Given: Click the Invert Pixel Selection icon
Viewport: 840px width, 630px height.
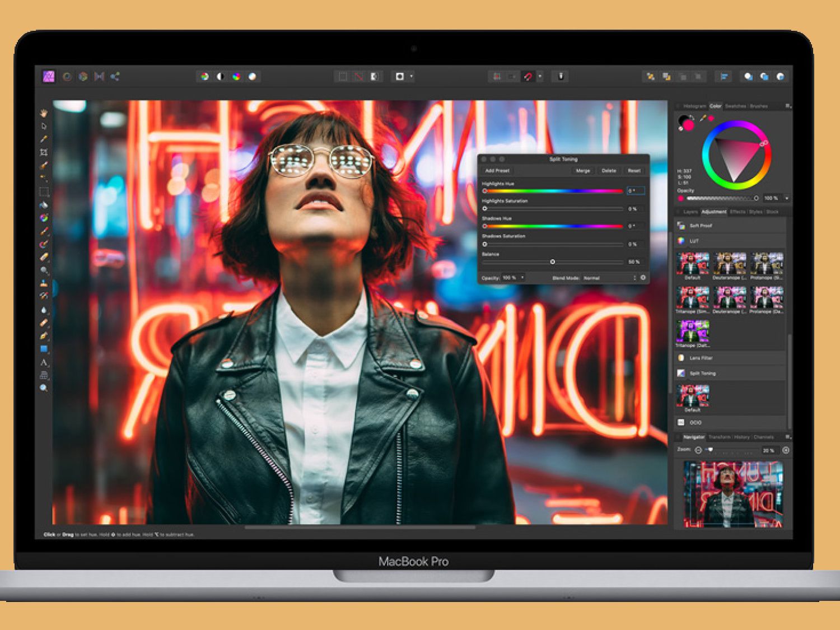Looking at the screenshot, I should [x=375, y=76].
